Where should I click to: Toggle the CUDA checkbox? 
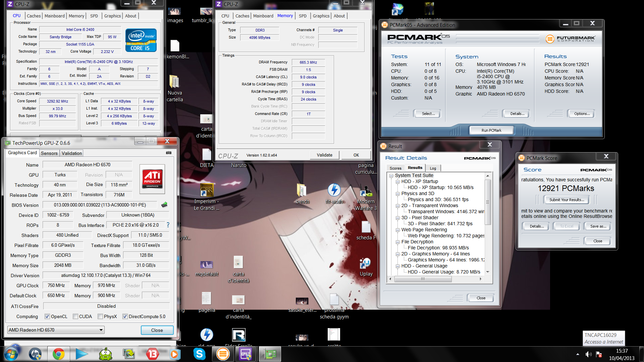point(75,316)
